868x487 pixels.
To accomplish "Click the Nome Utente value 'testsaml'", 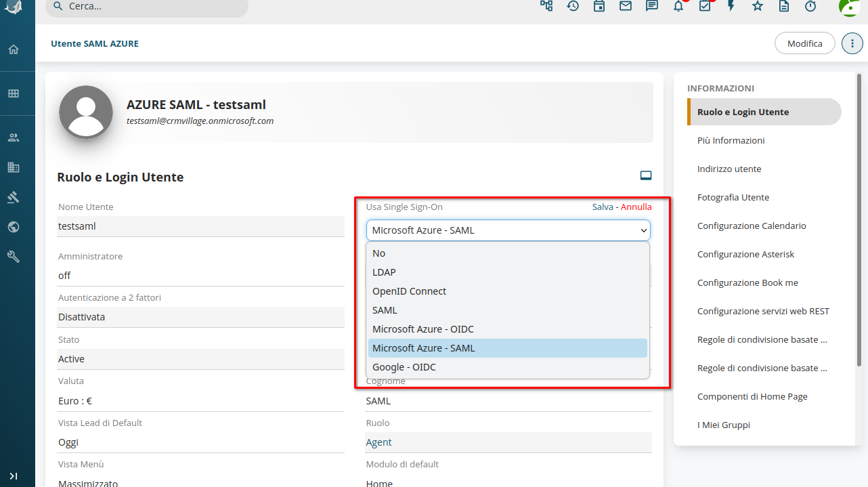I will tap(77, 226).
